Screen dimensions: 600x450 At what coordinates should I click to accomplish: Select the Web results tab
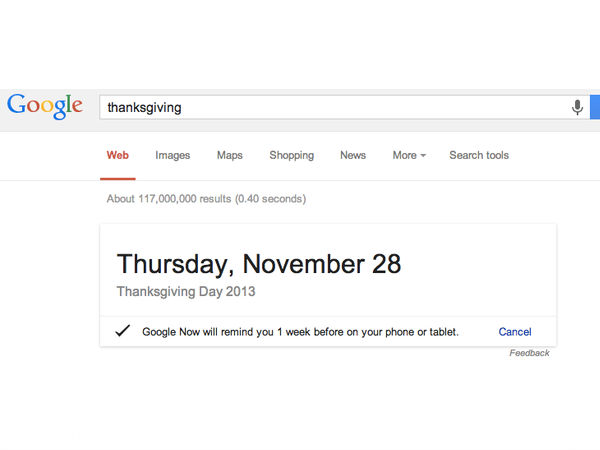pyautogui.click(x=118, y=155)
